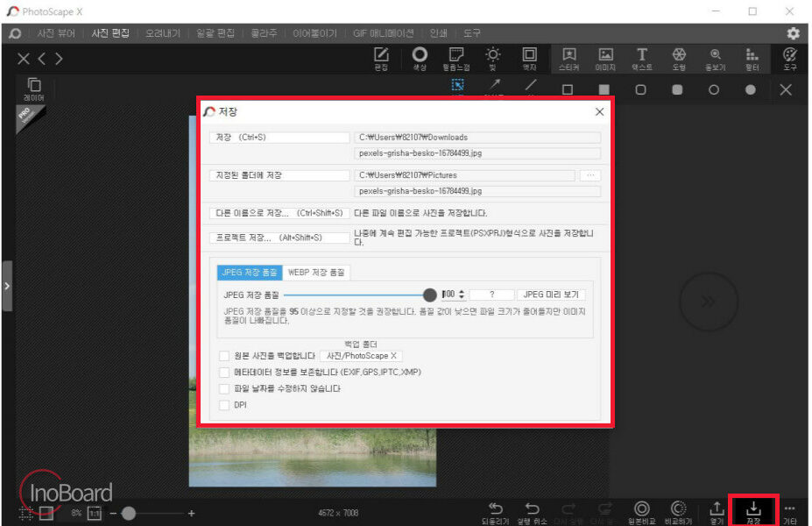Enable the DPI checkbox
The height and width of the screenshot is (526, 812).
tap(224, 405)
